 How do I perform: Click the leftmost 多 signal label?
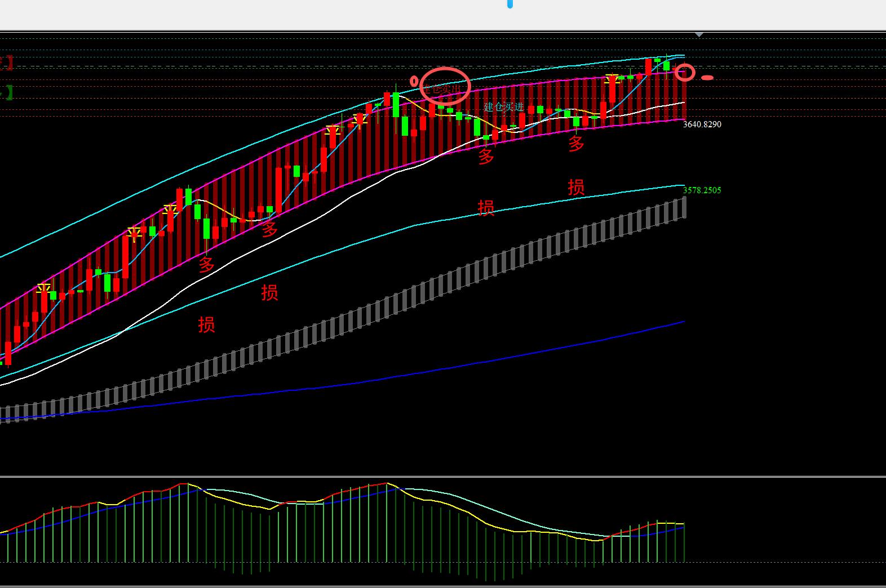point(206,264)
